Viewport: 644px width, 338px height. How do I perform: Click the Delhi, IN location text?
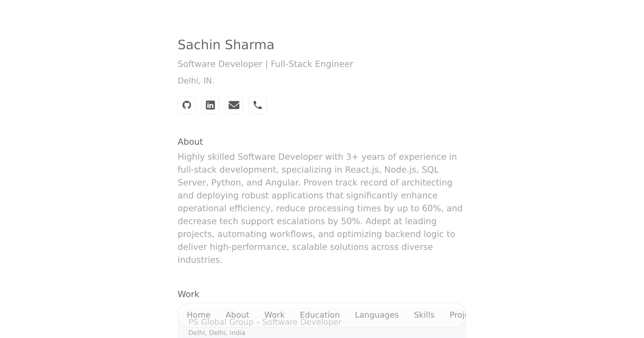click(196, 80)
